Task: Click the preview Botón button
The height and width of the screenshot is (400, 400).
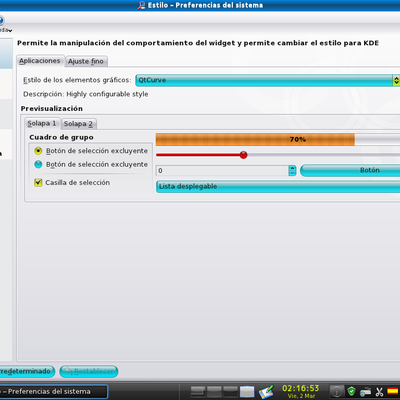Action: (x=350, y=170)
